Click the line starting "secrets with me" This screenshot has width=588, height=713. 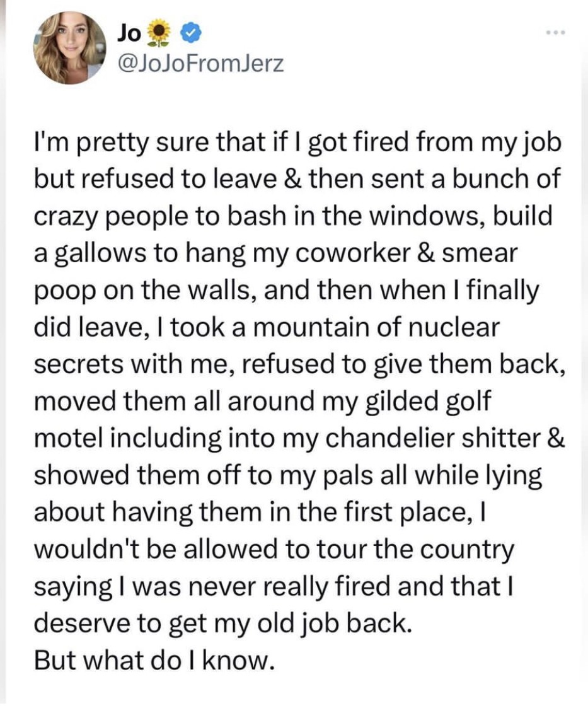click(300, 364)
